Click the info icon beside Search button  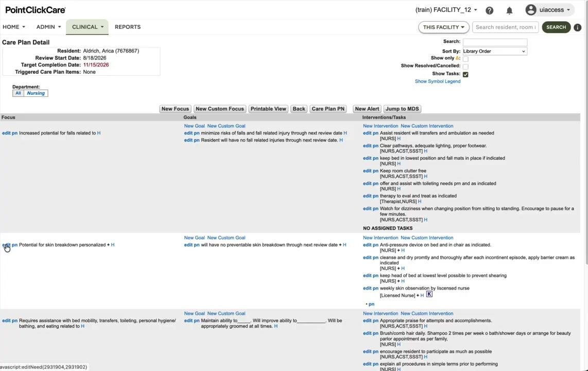click(x=578, y=27)
